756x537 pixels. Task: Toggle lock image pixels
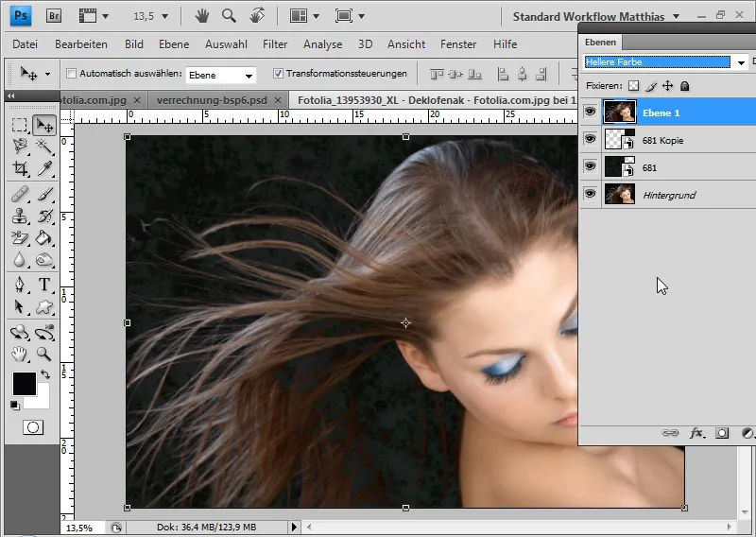coord(651,86)
